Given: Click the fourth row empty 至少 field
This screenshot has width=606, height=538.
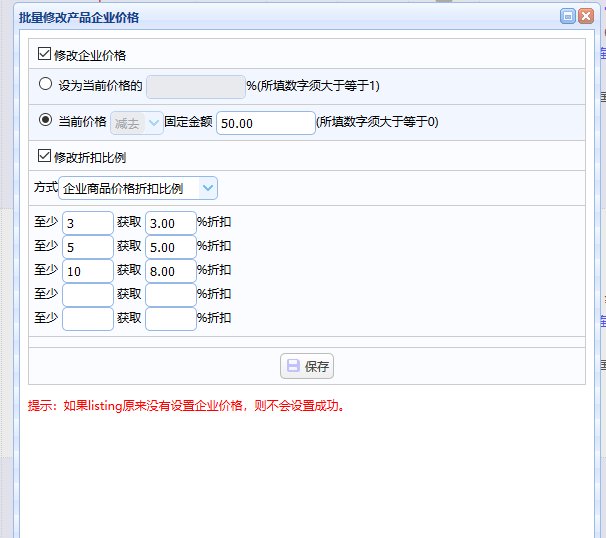Looking at the screenshot, I should pos(88,295).
